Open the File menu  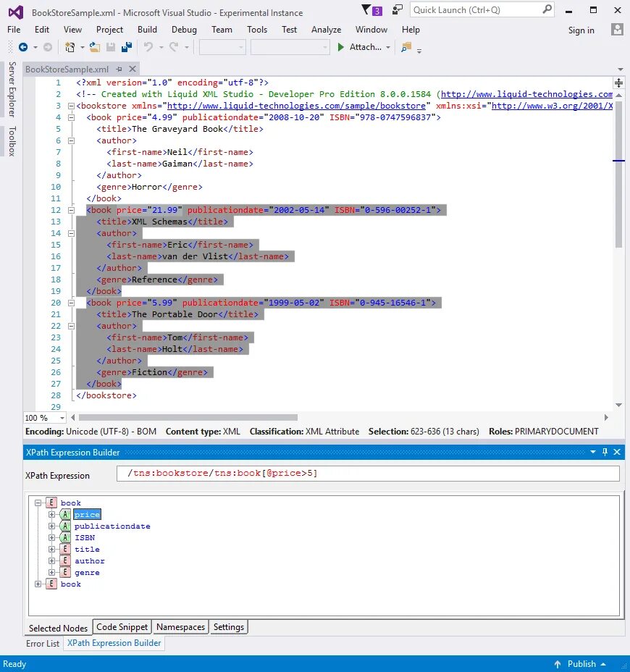pyautogui.click(x=14, y=30)
